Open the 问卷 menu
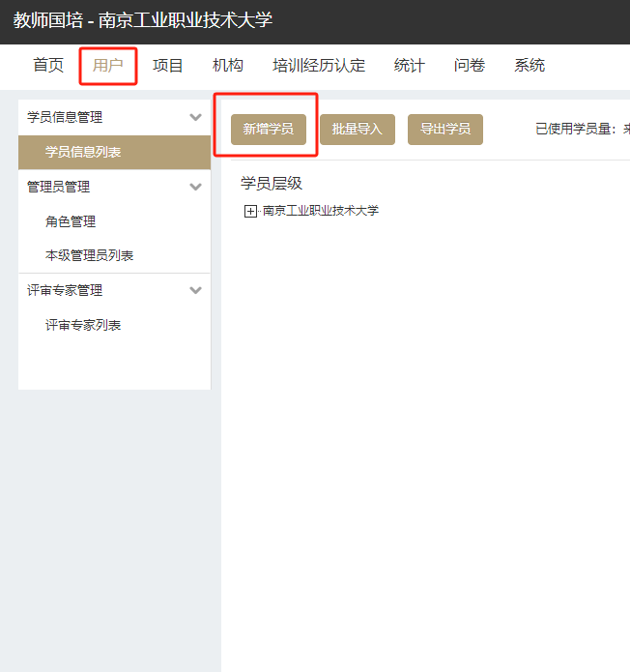The width and height of the screenshot is (630, 672). coord(470,66)
